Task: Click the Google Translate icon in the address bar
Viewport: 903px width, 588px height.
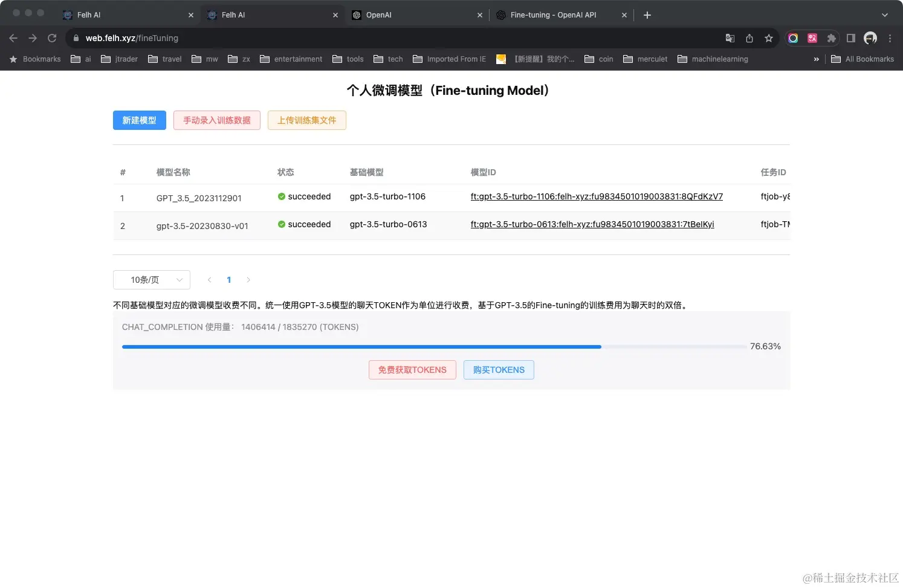Action: 730,38
